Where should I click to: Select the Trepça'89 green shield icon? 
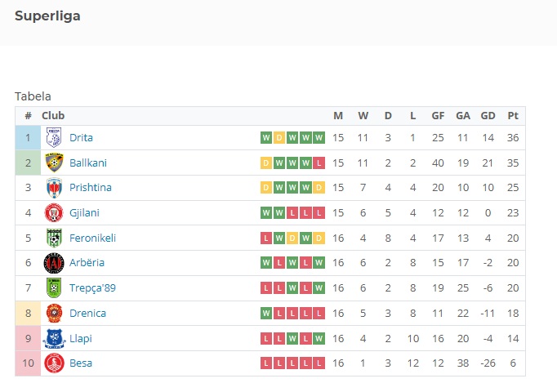pos(54,288)
